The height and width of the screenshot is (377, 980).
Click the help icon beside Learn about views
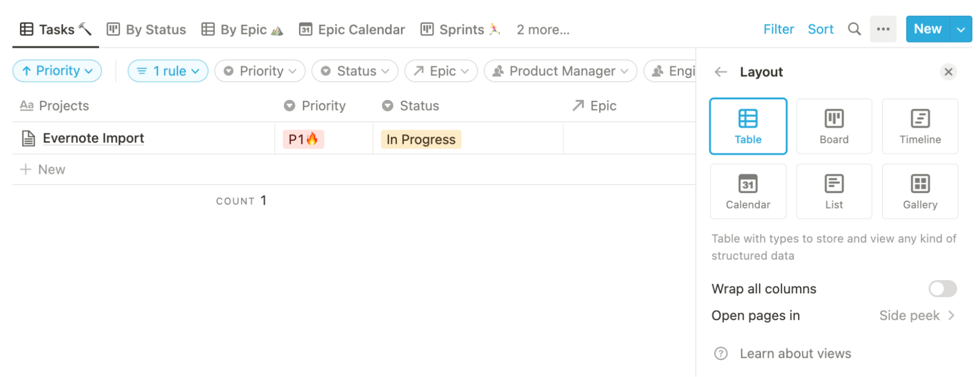click(x=721, y=353)
